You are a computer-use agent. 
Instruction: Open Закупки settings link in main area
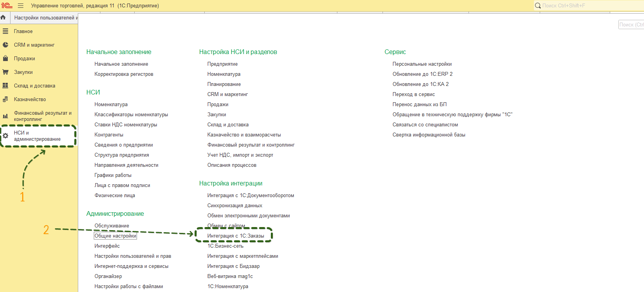(217, 114)
